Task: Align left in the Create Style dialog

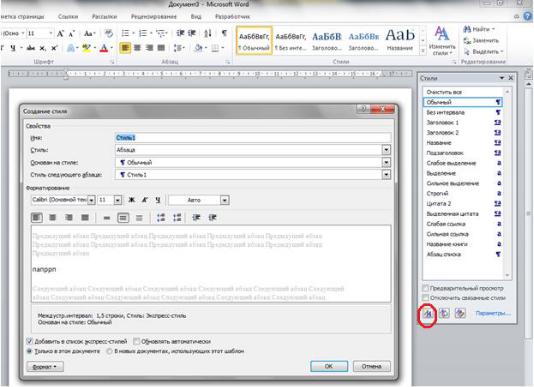Action: pos(37,217)
